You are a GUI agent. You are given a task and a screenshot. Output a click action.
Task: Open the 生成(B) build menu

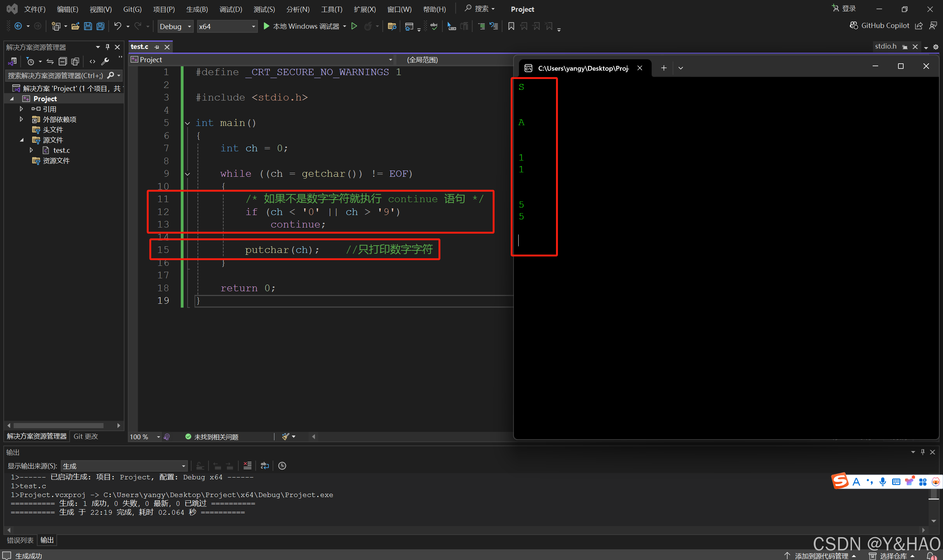tap(197, 9)
